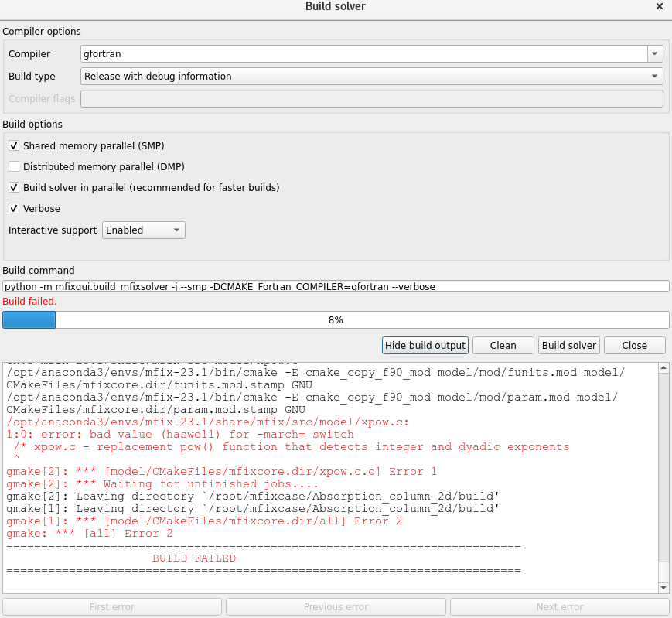Click the Build command text field
672x618 pixels.
[x=336, y=286]
